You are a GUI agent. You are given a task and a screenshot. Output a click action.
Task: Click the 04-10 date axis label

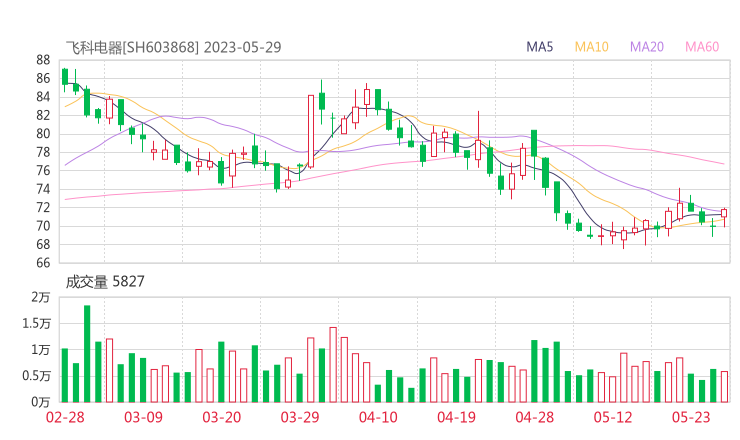tap(378, 417)
